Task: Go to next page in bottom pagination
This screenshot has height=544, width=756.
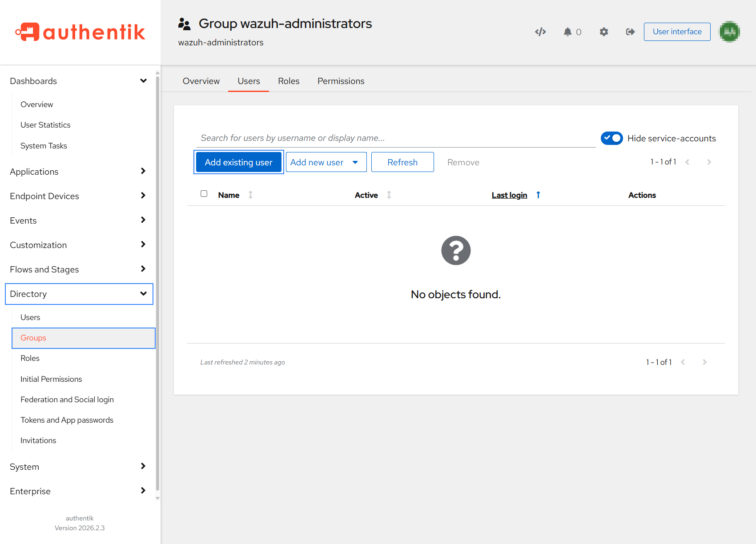Action: (704, 362)
